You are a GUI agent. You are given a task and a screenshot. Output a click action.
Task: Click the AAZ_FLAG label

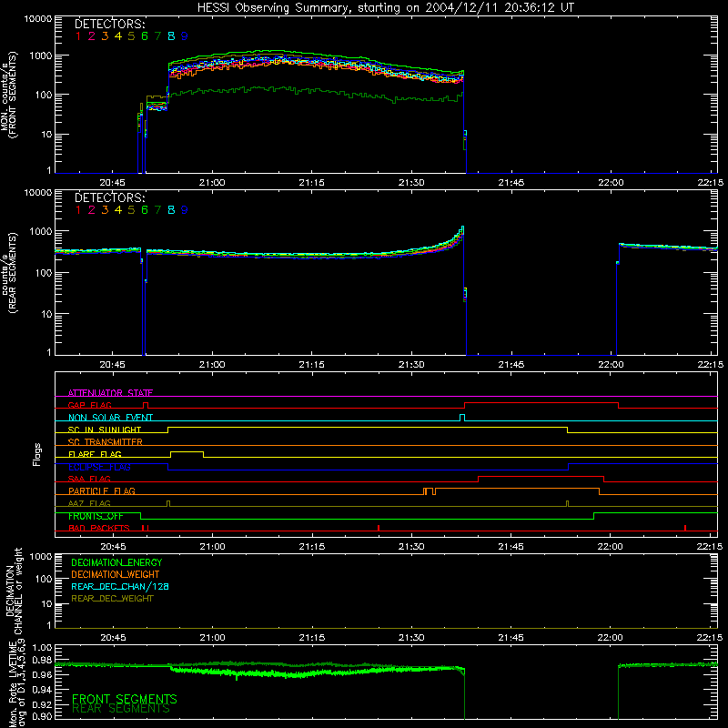(x=89, y=503)
